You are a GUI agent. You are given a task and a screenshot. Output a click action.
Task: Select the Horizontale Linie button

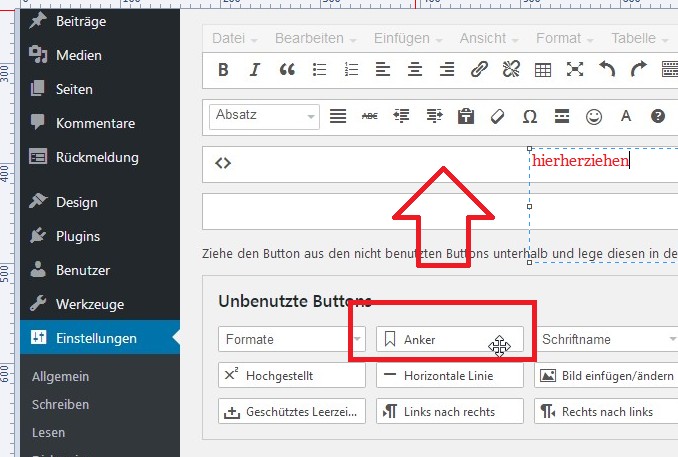pos(449,376)
